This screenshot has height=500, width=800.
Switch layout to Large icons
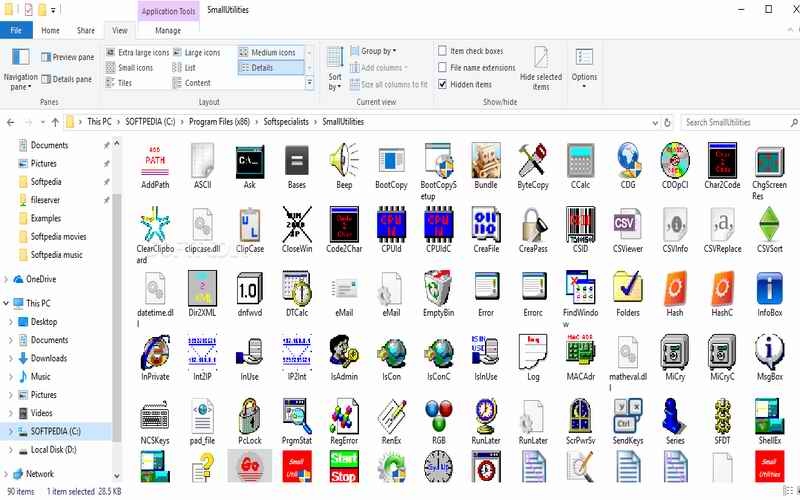coord(202,52)
